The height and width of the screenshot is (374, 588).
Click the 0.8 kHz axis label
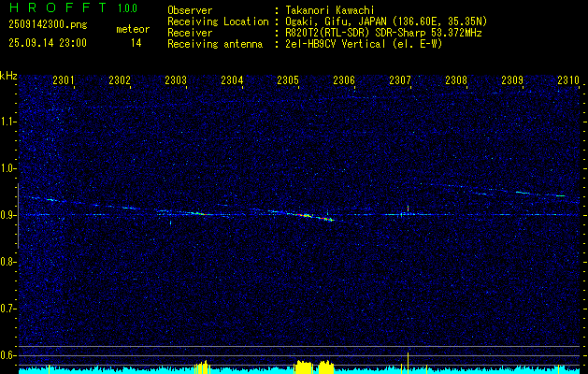point(7,262)
